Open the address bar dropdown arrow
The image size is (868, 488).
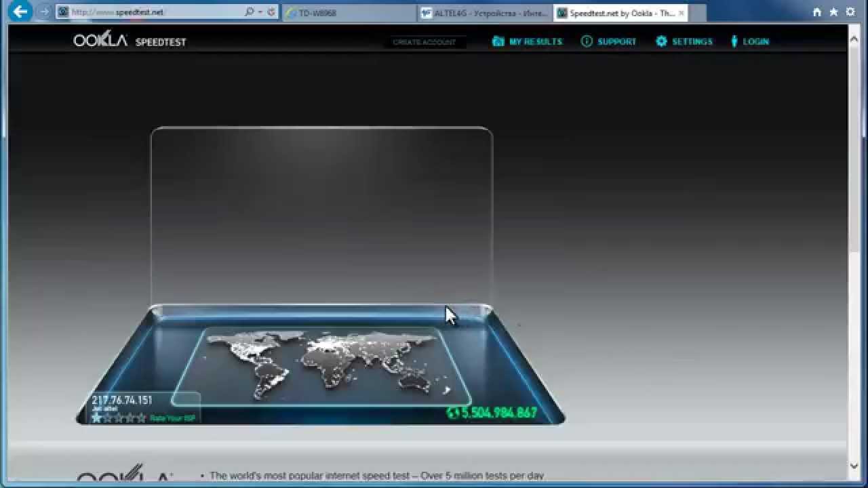pos(260,12)
